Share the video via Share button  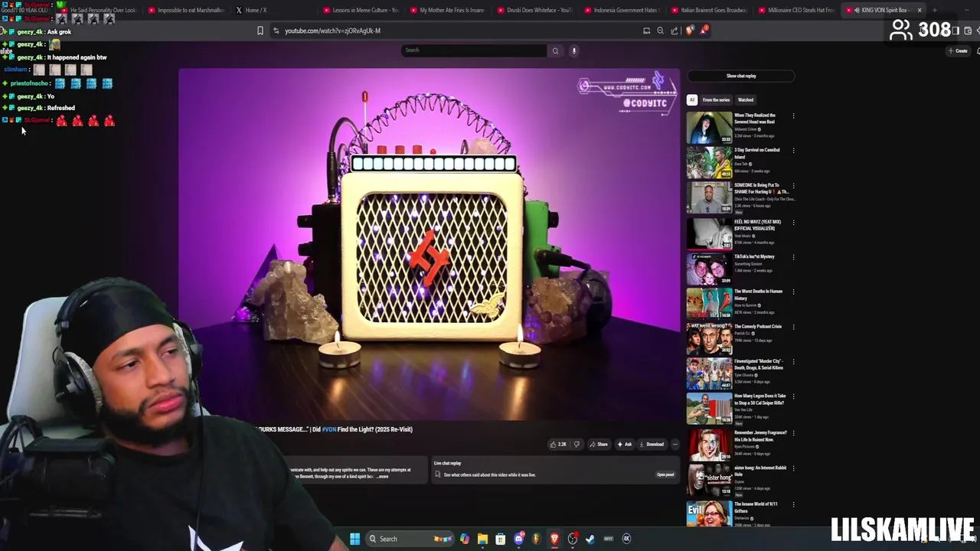[x=598, y=444]
